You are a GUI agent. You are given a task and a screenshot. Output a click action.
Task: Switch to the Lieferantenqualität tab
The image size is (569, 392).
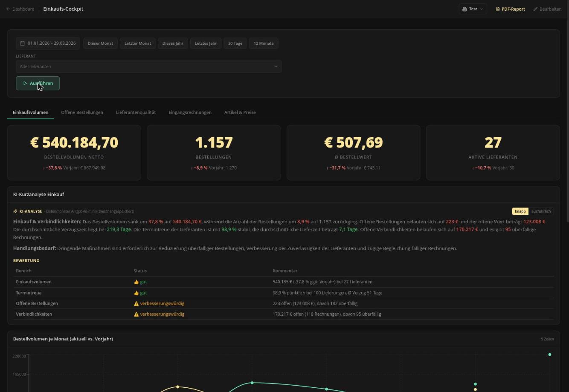(136, 112)
